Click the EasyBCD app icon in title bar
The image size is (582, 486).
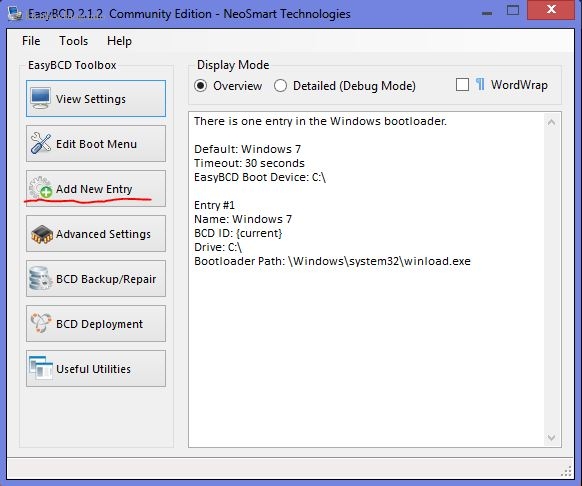pyautogui.click(x=15, y=13)
